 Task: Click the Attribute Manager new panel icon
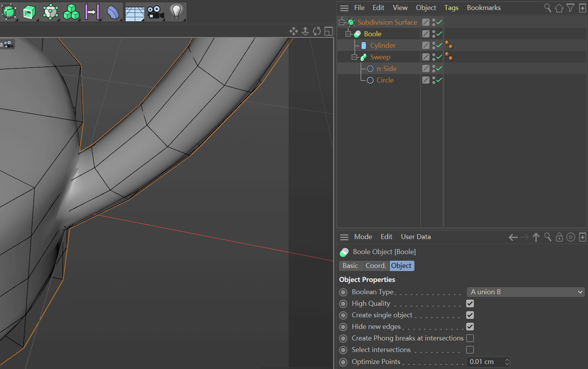click(583, 237)
